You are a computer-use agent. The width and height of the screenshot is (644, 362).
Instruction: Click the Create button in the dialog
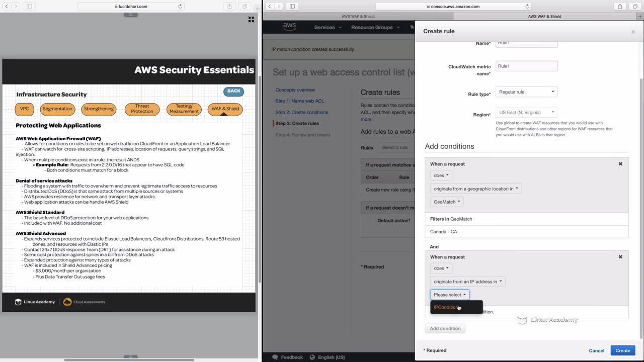click(x=623, y=350)
